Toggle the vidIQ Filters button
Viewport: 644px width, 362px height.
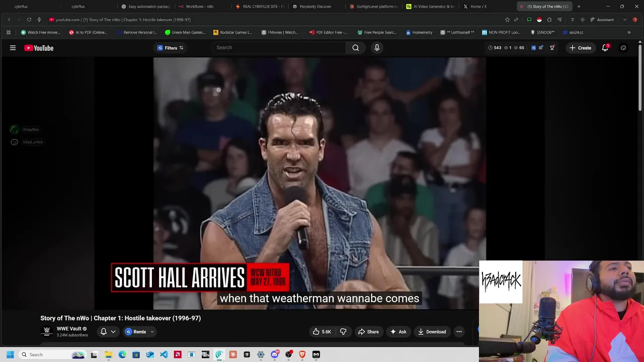click(171, 48)
